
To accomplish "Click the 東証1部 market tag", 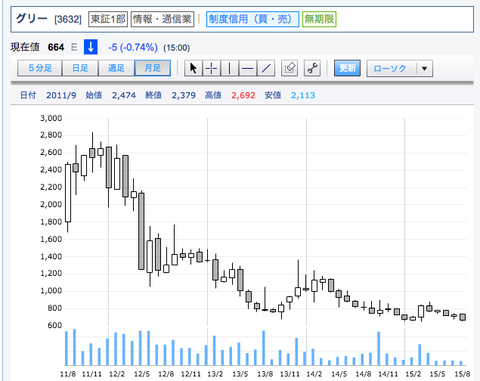I will pyautogui.click(x=108, y=19).
